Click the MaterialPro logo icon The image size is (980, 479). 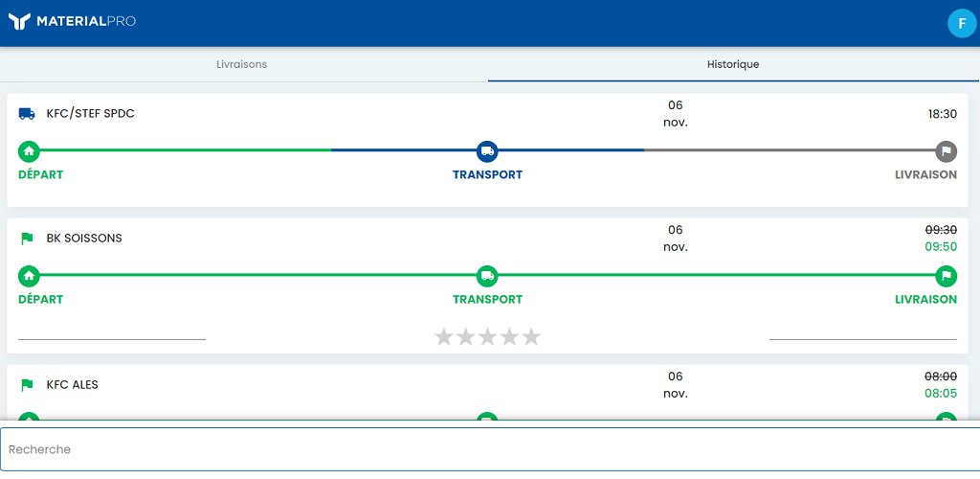pos(19,22)
